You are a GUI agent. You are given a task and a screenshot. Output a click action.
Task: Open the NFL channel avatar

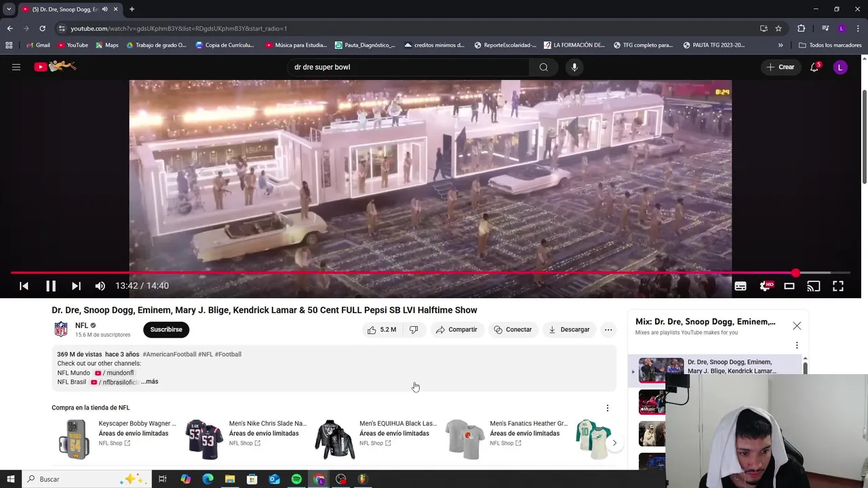[x=61, y=329]
